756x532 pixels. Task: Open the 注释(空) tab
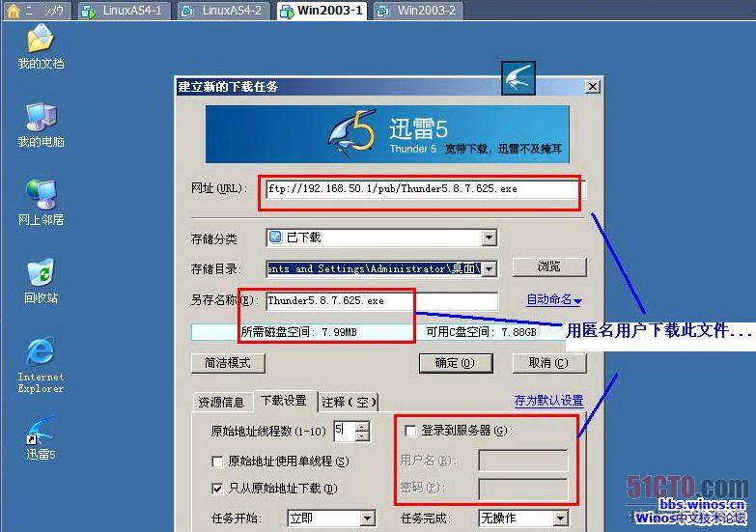coord(349,402)
